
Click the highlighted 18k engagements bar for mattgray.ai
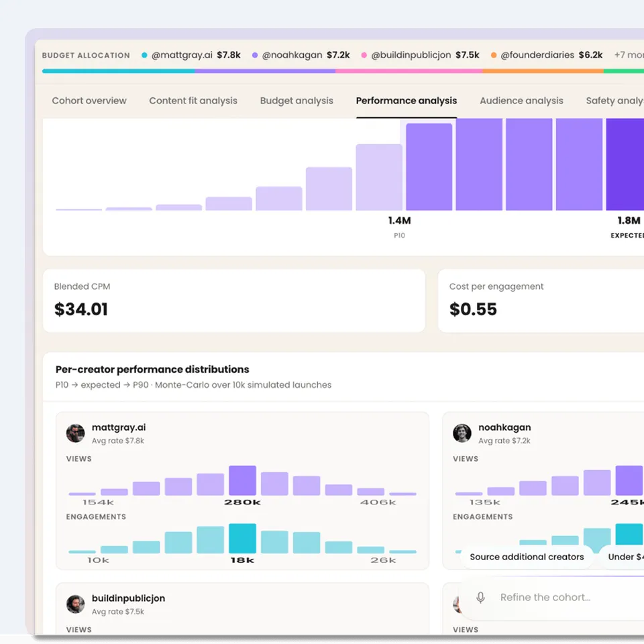point(242,539)
